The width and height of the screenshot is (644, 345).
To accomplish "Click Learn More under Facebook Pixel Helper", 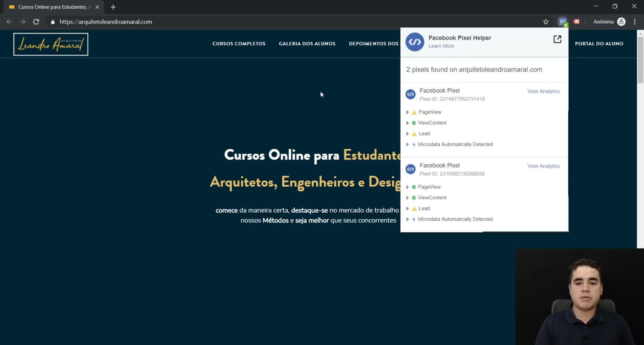I will click(x=441, y=46).
